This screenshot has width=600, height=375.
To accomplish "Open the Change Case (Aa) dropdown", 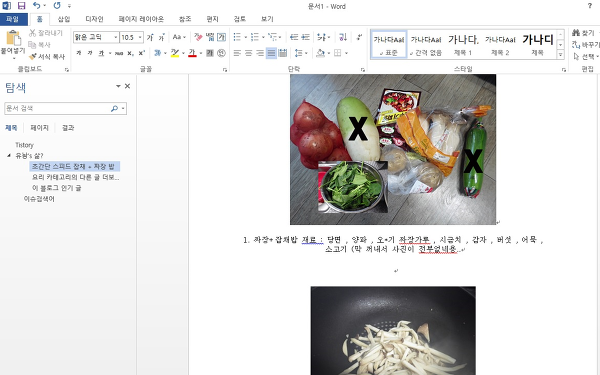I will pyautogui.click(x=179, y=37).
